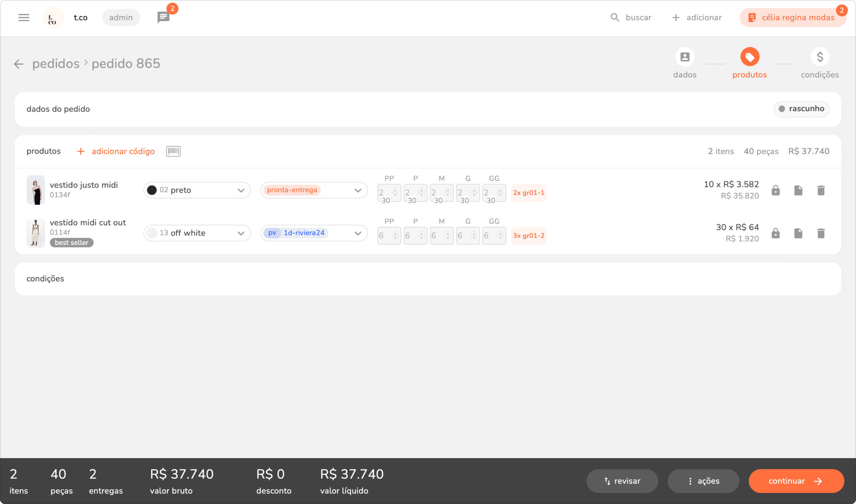This screenshot has height=504, width=856.
Task: Click back arrow next to pedidos
Action: coord(18,64)
